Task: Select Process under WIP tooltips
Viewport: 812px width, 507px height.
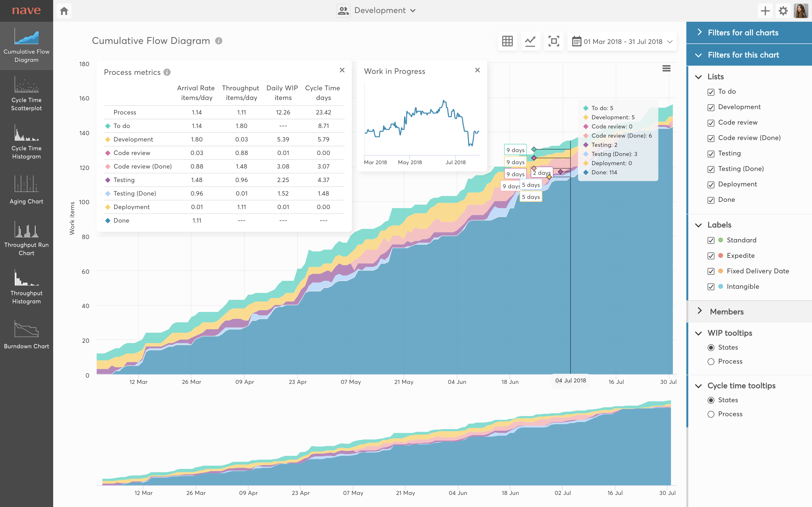Action: pyautogui.click(x=711, y=361)
